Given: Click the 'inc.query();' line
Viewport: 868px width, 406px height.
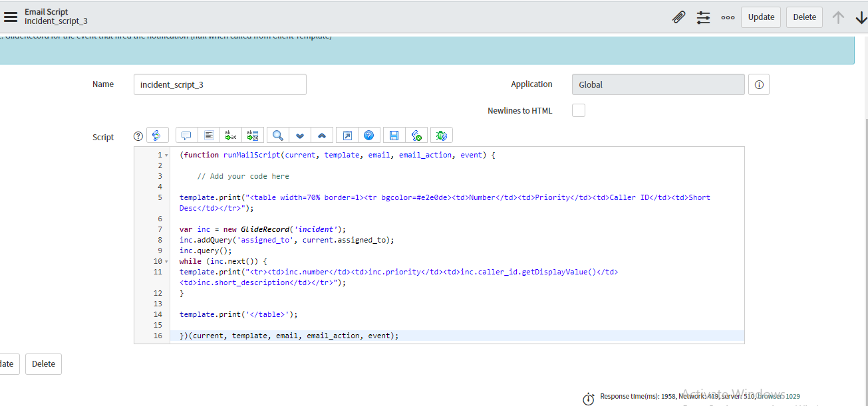Looking at the screenshot, I should (206, 251).
